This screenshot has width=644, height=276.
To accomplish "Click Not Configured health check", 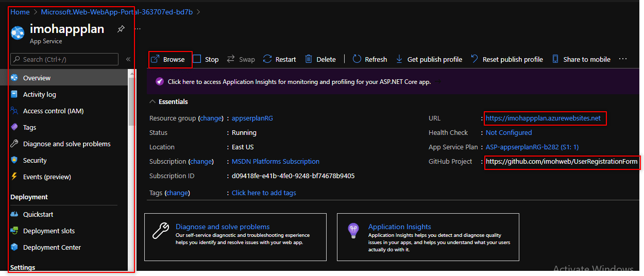I will 509,132.
